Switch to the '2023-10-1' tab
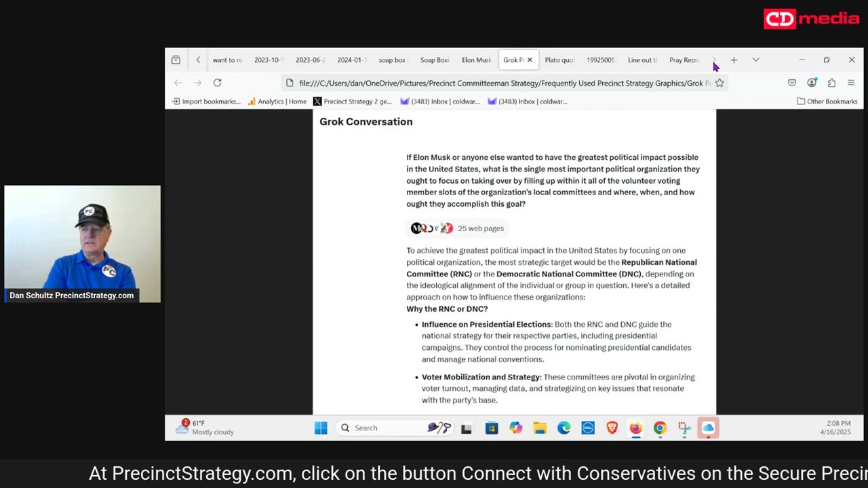Screen dimensions: 868x488 pyautogui.click(x=269, y=60)
